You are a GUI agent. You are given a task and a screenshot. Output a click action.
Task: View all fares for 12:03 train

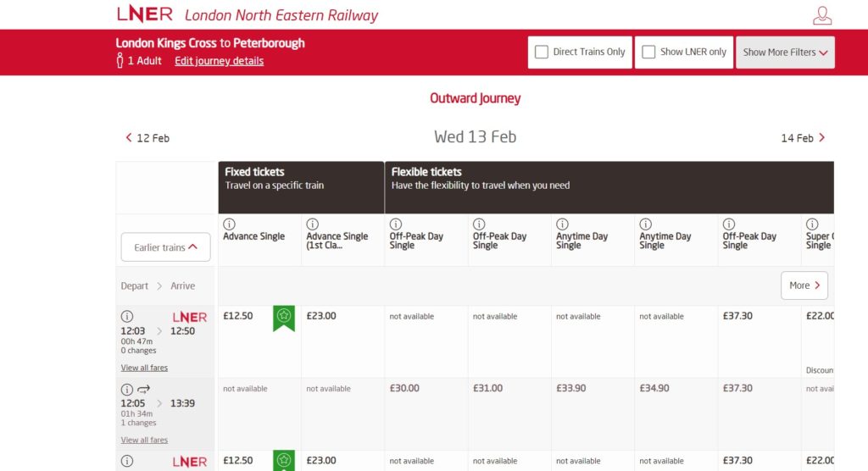click(x=144, y=368)
